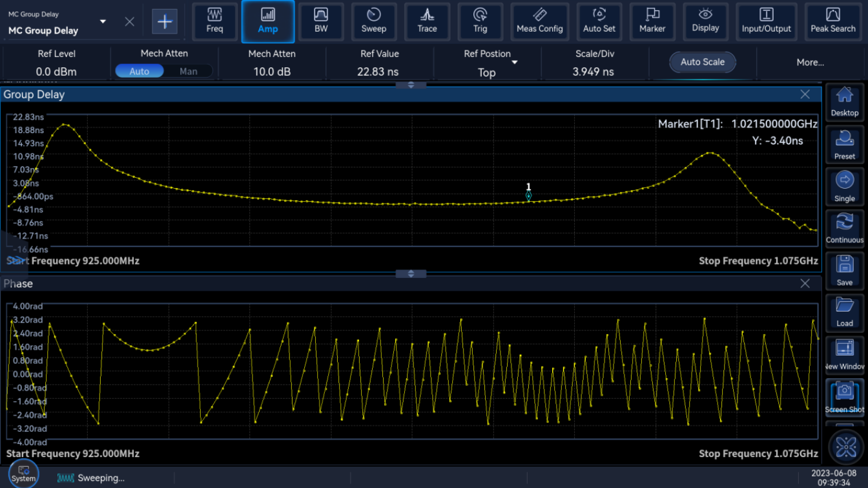
Task: Click the Sweeping... status indicator
Action: [91, 478]
